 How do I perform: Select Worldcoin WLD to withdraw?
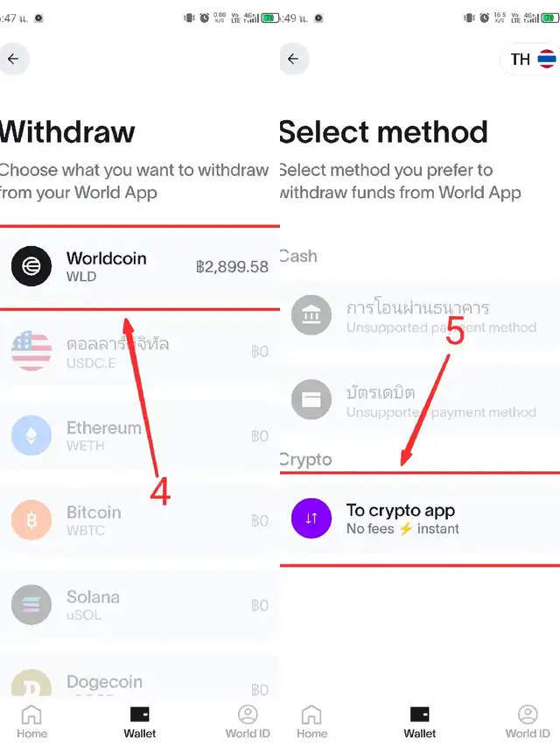(x=140, y=266)
